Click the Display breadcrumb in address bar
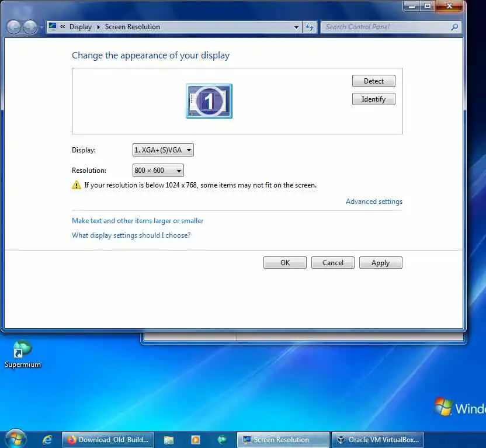The width and height of the screenshot is (486, 448). coord(80,27)
